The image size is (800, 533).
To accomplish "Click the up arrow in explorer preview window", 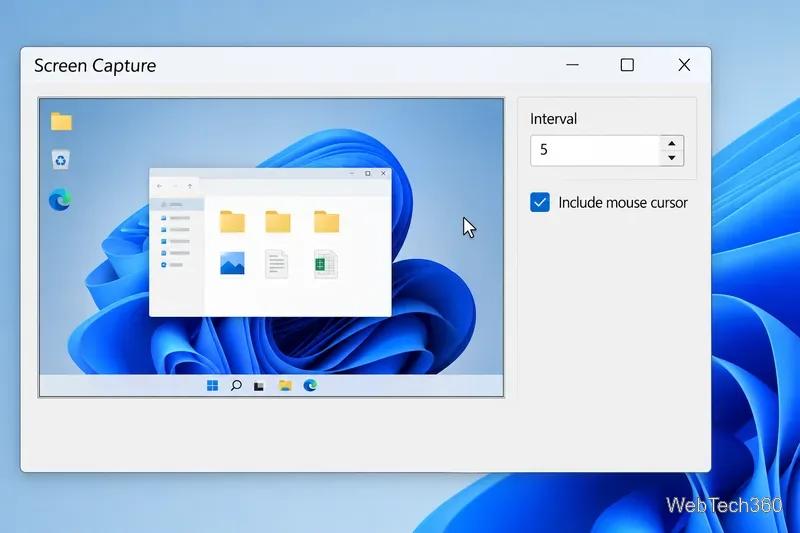I will coord(190,186).
